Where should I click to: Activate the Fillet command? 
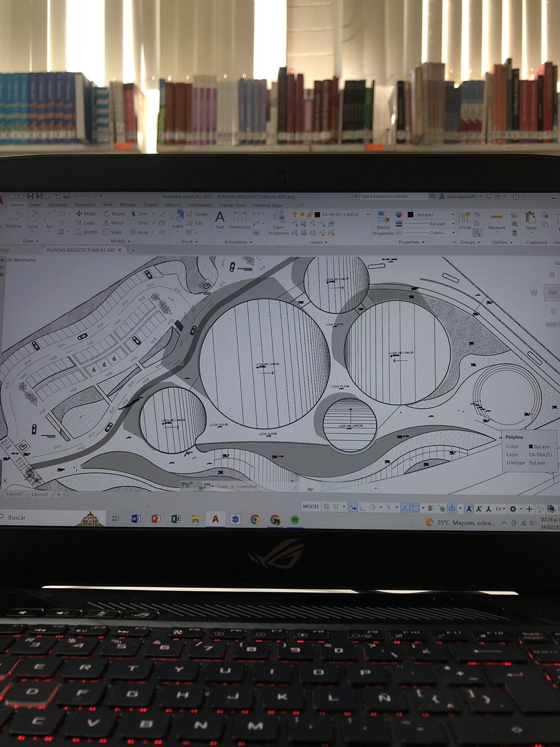coord(139,223)
